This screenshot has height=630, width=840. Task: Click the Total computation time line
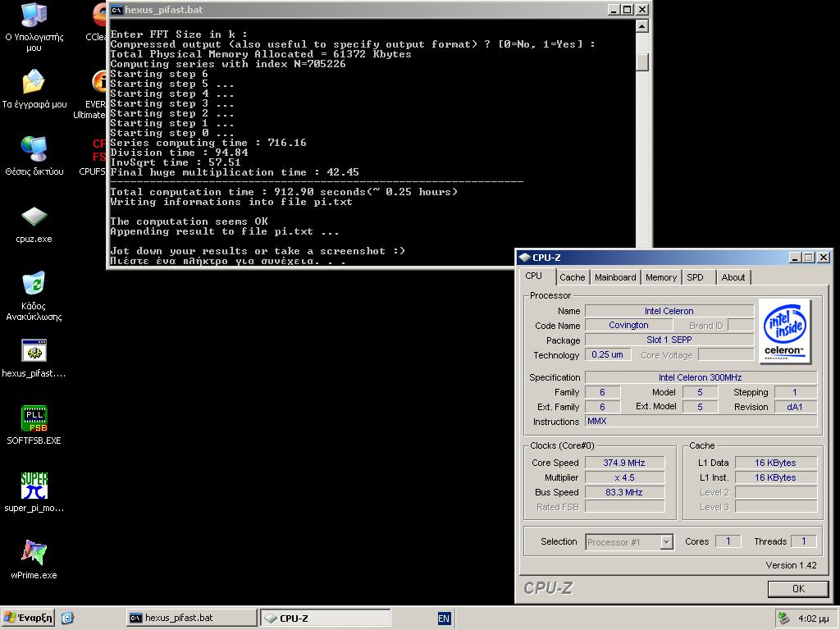click(x=284, y=192)
